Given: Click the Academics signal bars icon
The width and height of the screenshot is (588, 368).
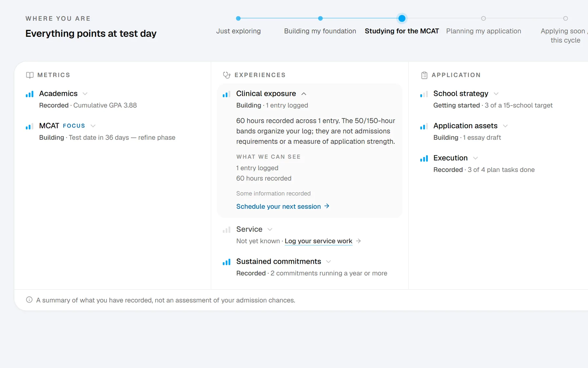Looking at the screenshot, I should 30,94.
